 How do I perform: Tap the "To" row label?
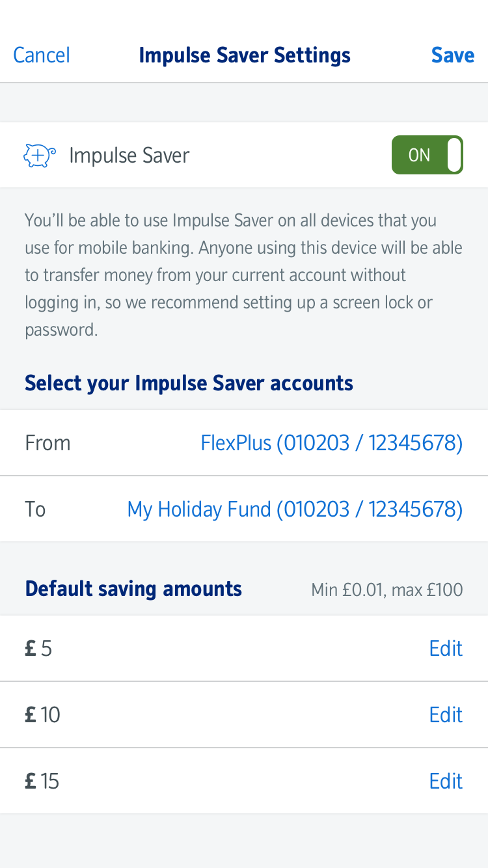(x=35, y=509)
